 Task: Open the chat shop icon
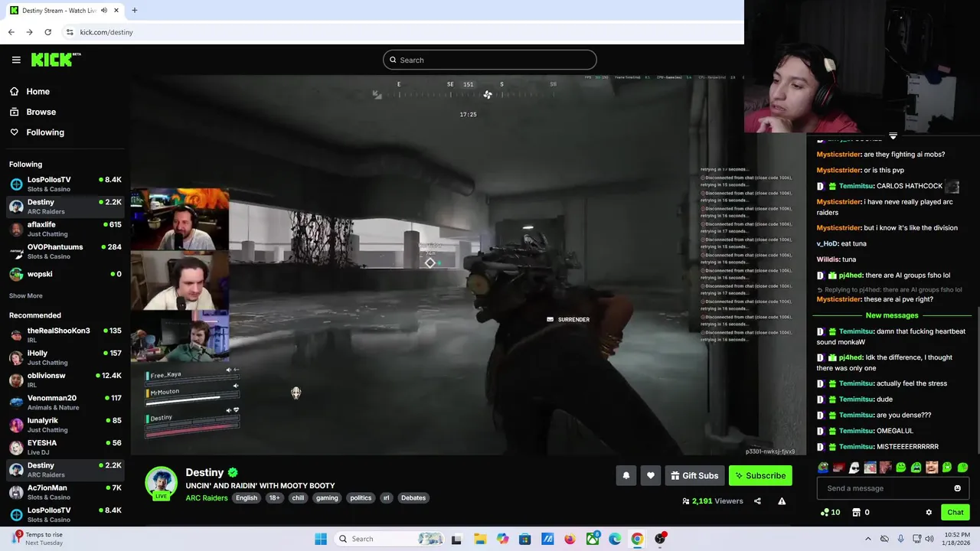pos(857,513)
